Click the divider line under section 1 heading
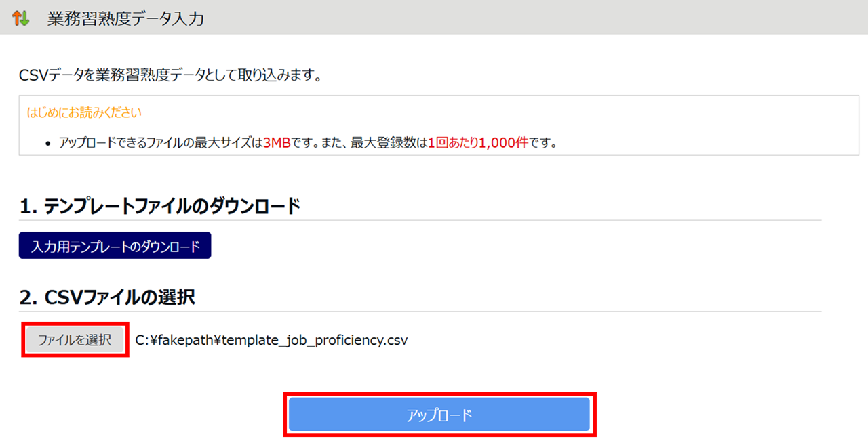The width and height of the screenshot is (868, 443). pos(420,220)
